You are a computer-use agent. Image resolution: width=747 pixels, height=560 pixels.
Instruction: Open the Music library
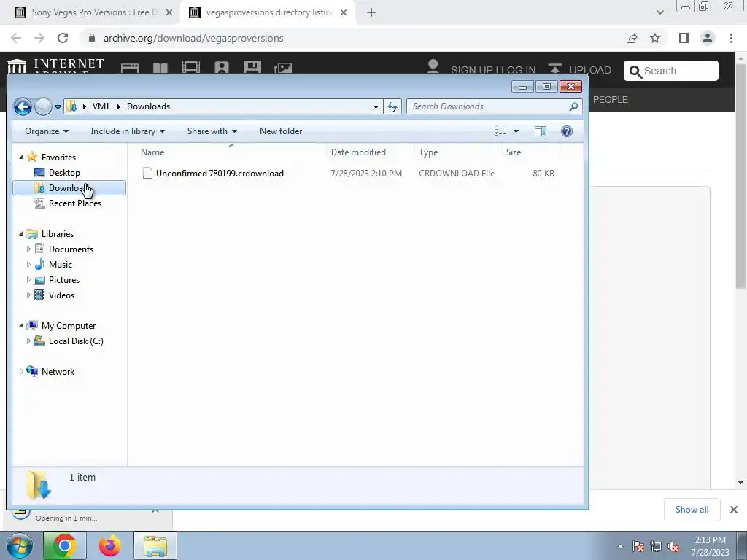60,264
